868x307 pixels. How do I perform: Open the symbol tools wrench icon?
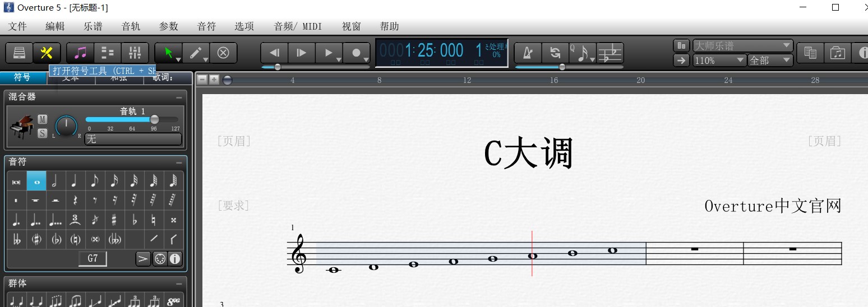coord(47,53)
